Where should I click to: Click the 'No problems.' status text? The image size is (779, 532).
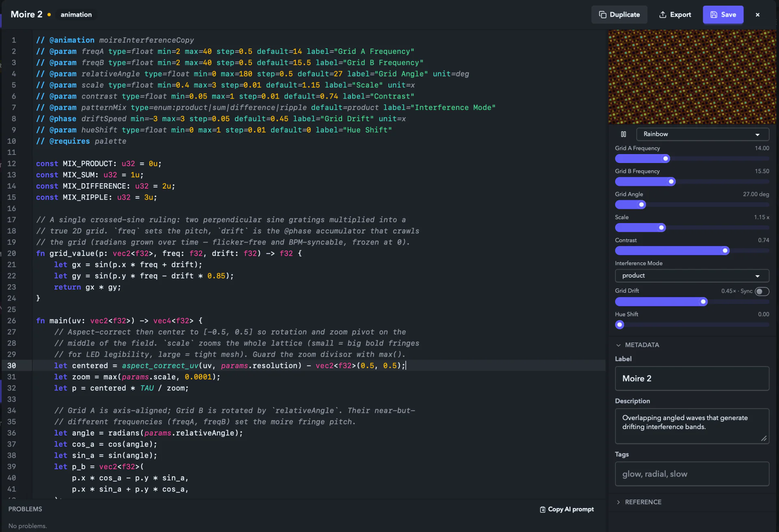pos(28,526)
